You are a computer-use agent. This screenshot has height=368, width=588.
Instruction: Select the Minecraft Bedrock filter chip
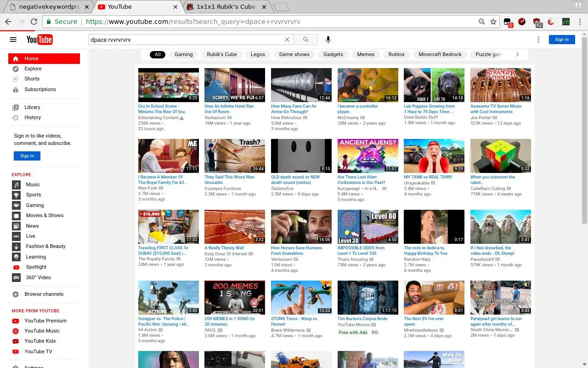(440, 54)
